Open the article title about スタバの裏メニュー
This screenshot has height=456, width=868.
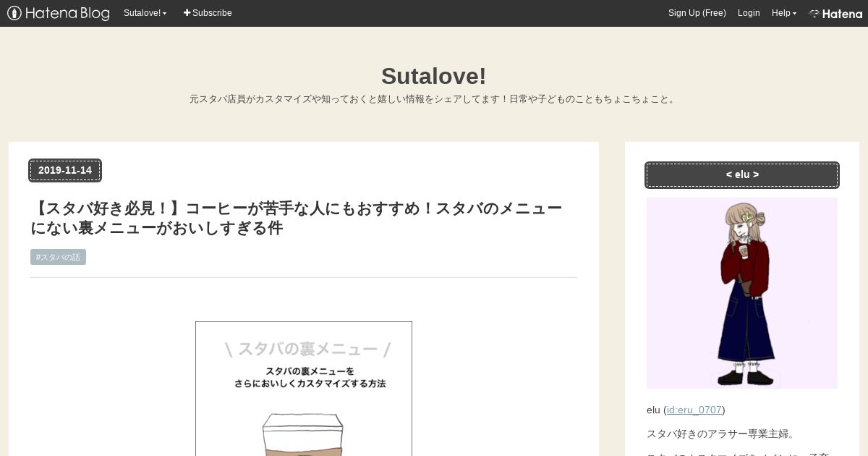297,219
